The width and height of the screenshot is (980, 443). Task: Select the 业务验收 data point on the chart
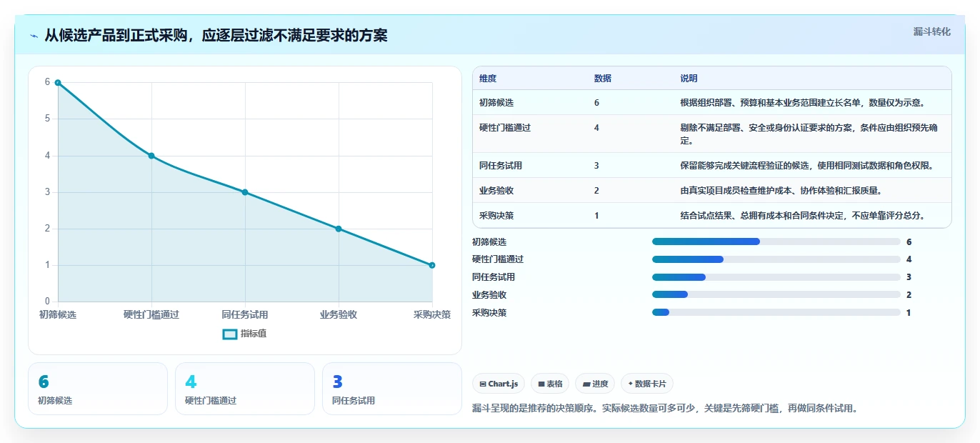pyautogui.click(x=339, y=229)
